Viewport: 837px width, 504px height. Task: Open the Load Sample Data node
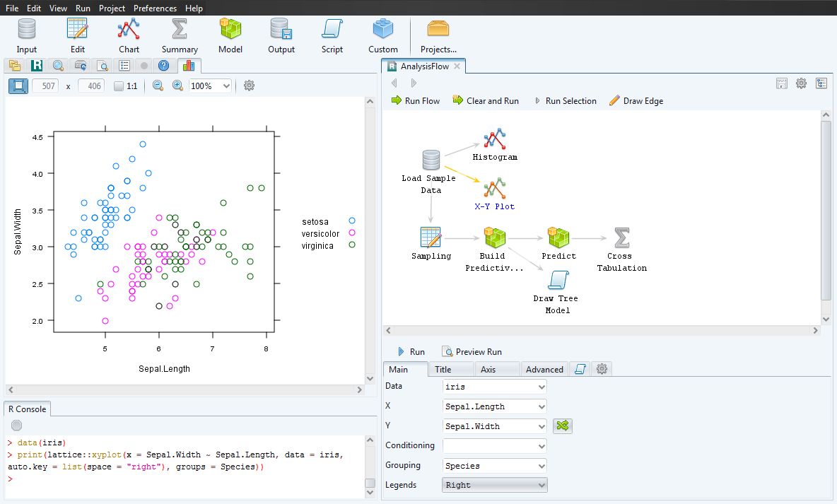[431, 160]
